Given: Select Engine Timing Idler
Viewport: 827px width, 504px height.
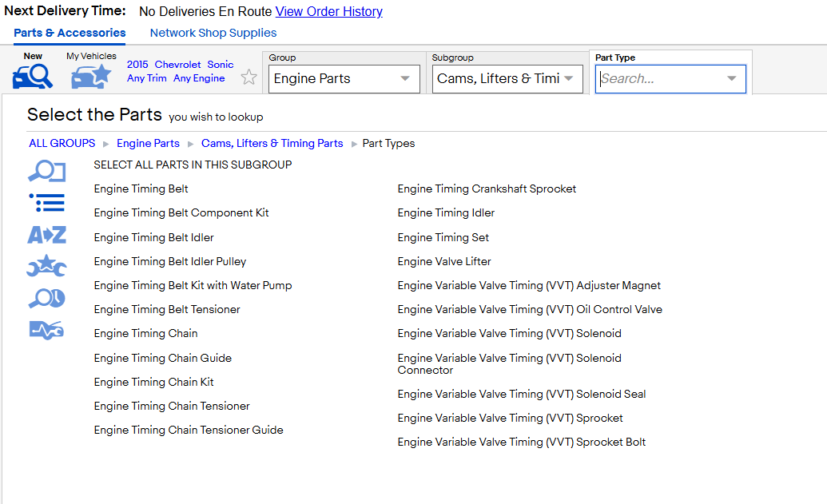Looking at the screenshot, I should point(446,213).
